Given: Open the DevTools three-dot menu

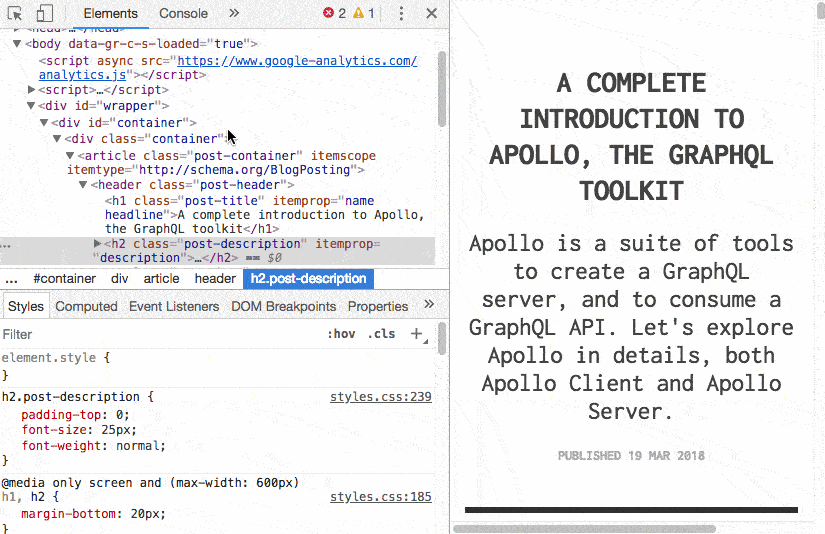Looking at the screenshot, I should (401, 14).
